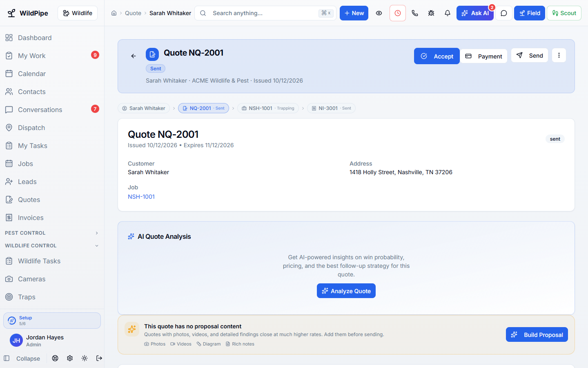The height and width of the screenshot is (368, 588).
Task: Toggle the eye preview icon in top bar
Action: [x=379, y=13]
